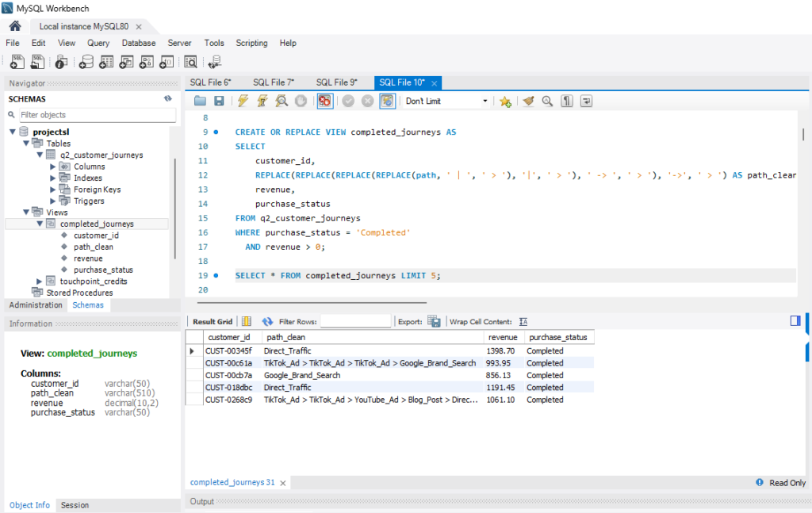Expand the Columns node
Screen dimensions: 812x513
(x=52, y=167)
